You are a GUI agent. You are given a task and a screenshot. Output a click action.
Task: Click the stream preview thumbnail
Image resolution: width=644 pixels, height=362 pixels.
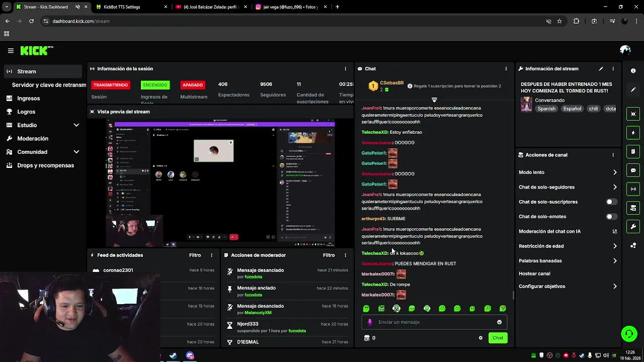(220, 183)
